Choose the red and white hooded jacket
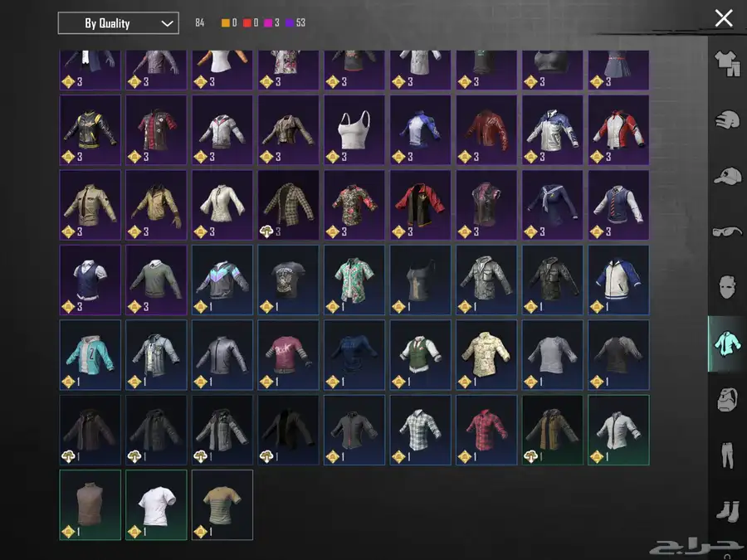 click(x=618, y=130)
